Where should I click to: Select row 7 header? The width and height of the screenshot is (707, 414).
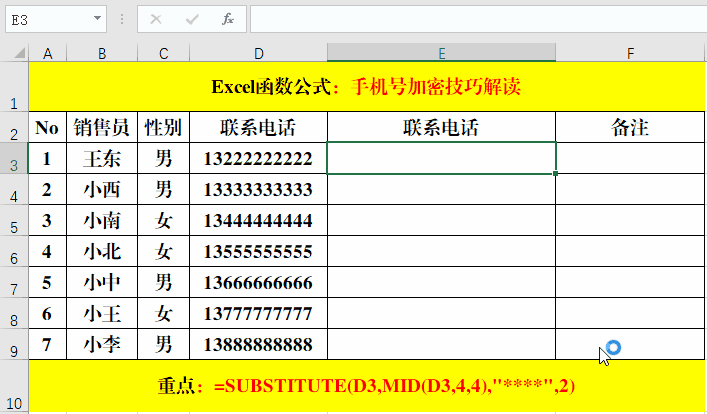[x=14, y=282]
